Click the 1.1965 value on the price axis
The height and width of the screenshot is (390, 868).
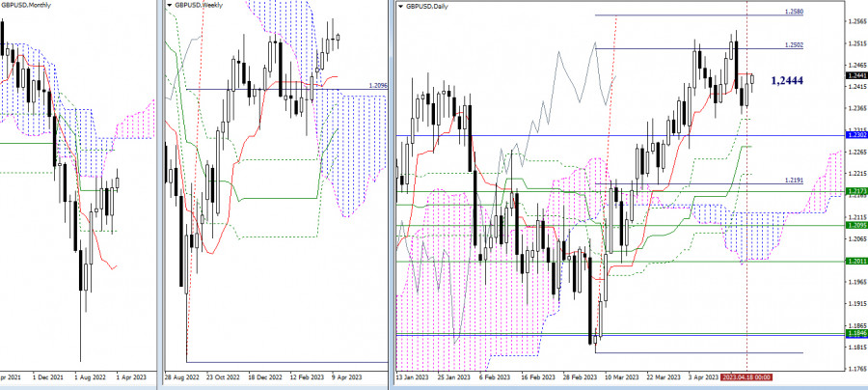pyautogui.click(x=857, y=282)
